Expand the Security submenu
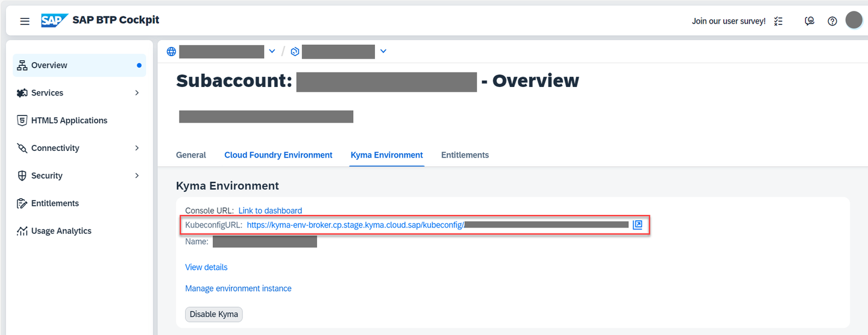The width and height of the screenshot is (868, 335). click(x=137, y=176)
